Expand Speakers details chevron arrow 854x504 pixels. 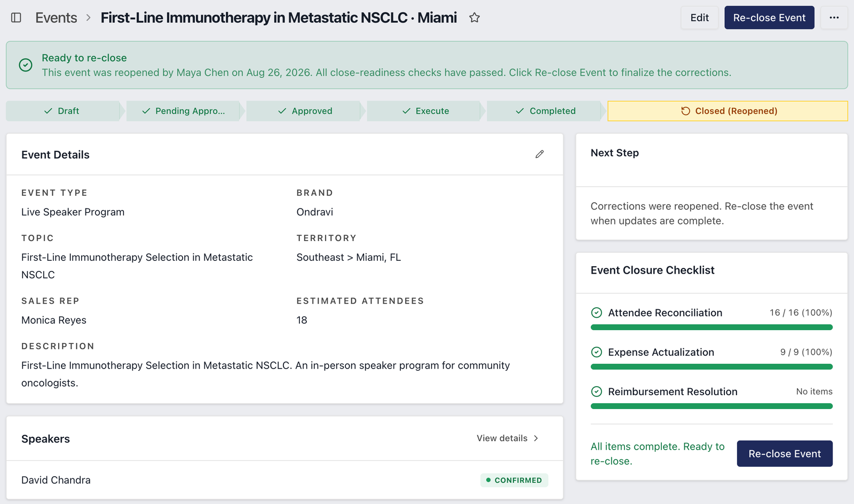click(536, 438)
